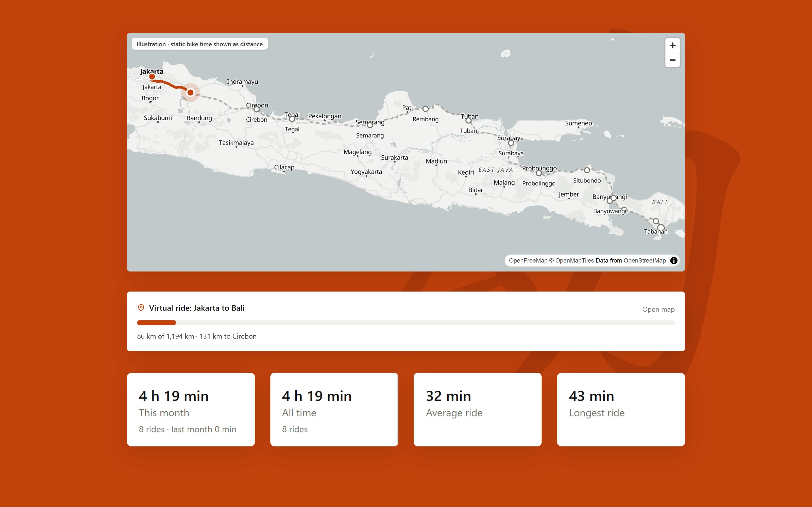The image size is (812, 507).
Task: Open the OpenFreeMap attribution link
Action: tap(528, 261)
